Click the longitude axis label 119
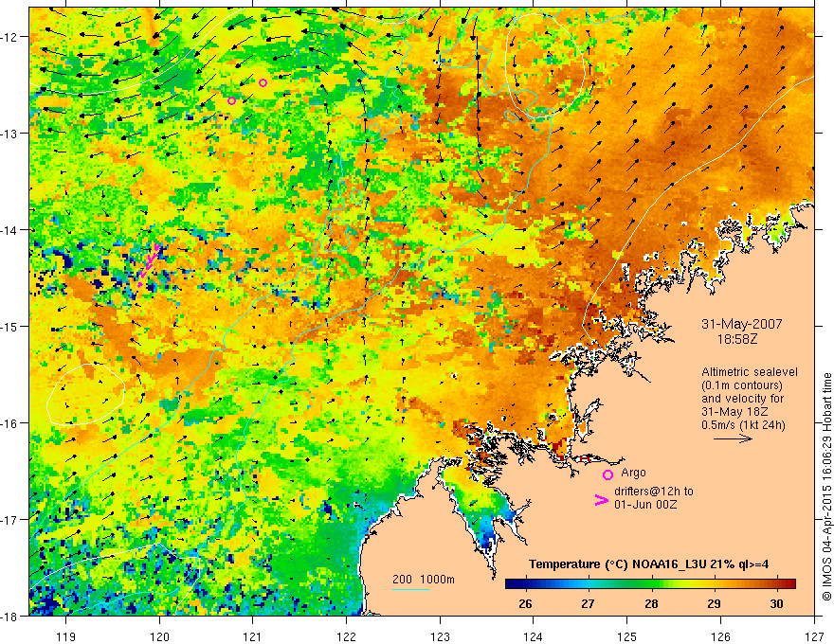 [65, 637]
